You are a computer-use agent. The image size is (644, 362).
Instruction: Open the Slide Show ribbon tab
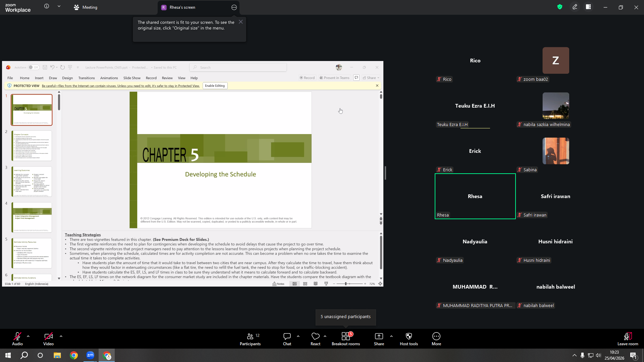click(x=132, y=78)
